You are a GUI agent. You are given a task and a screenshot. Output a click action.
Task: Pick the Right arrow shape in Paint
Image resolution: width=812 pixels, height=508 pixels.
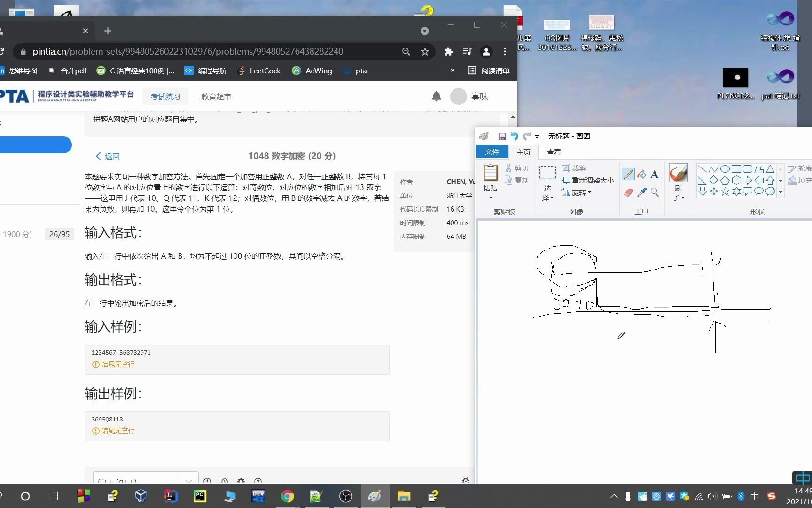tap(748, 180)
